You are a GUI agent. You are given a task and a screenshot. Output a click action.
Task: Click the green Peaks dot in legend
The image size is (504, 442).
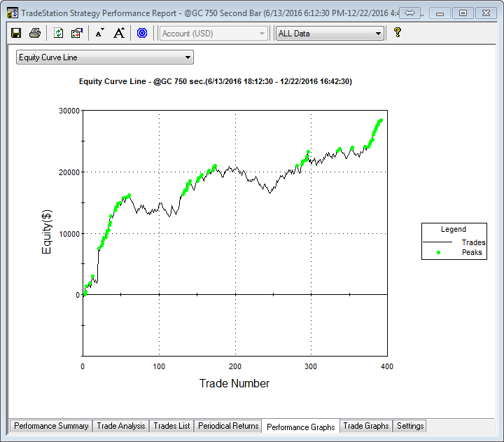pos(438,252)
